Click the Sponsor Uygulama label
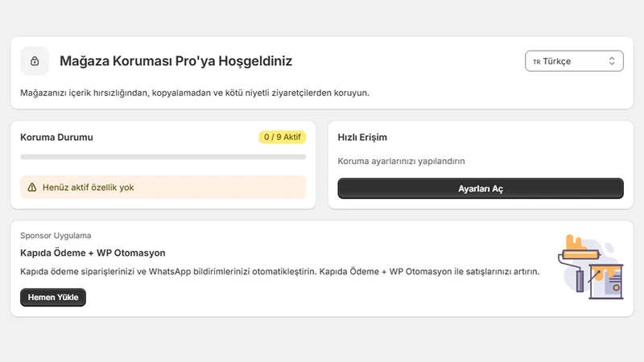The height and width of the screenshot is (362, 644). 56,236
